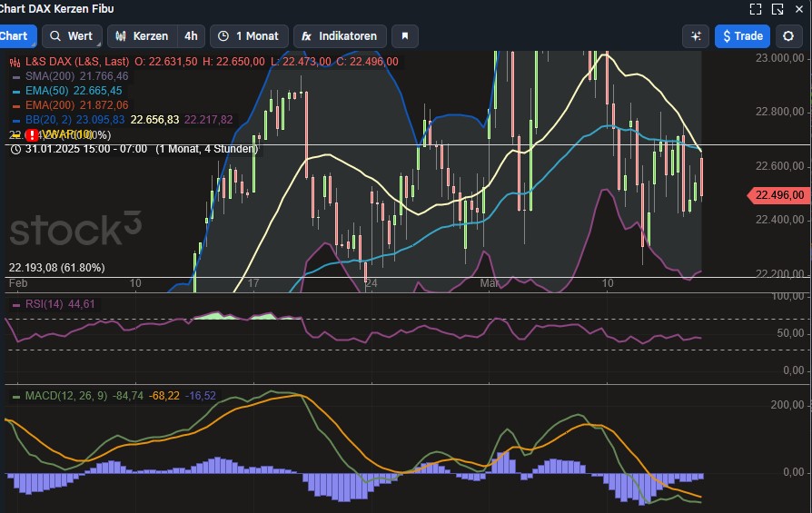Screen dimensions: 812x513
Task: Open chart settings via the gear icon
Action: [x=788, y=36]
